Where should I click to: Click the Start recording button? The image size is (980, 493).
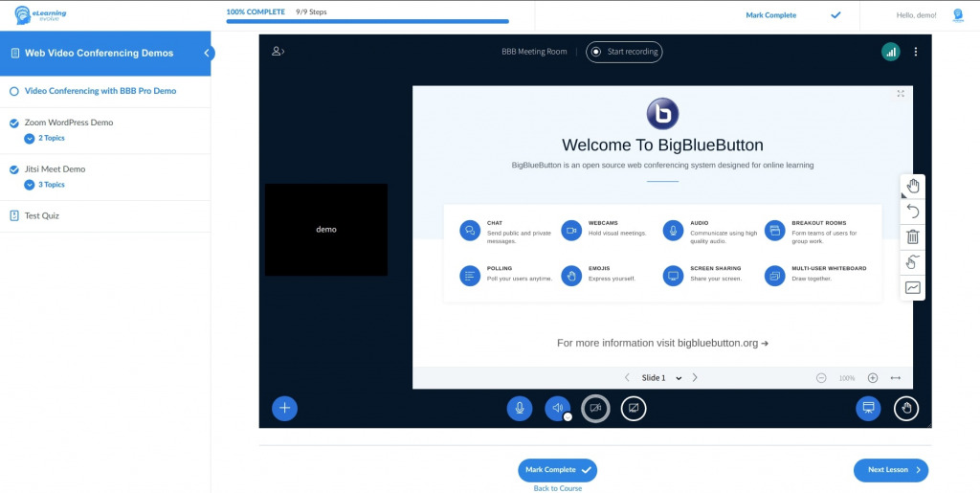[624, 52]
